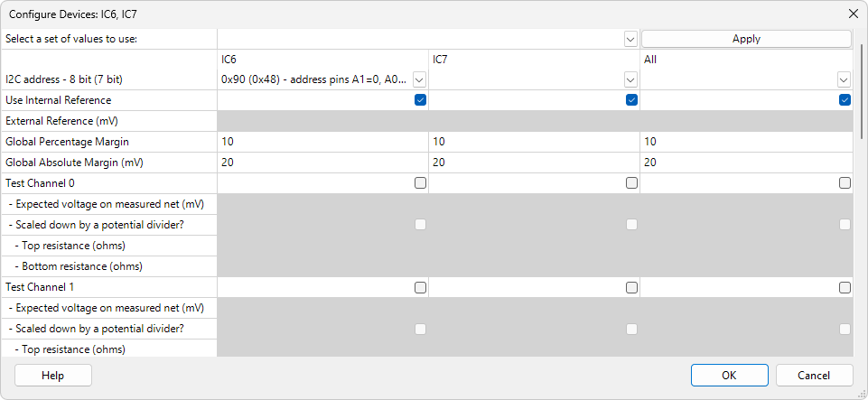The image size is (868, 400).
Task: Edit IC6 Global Percentage Margin field
Action: [x=322, y=142]
